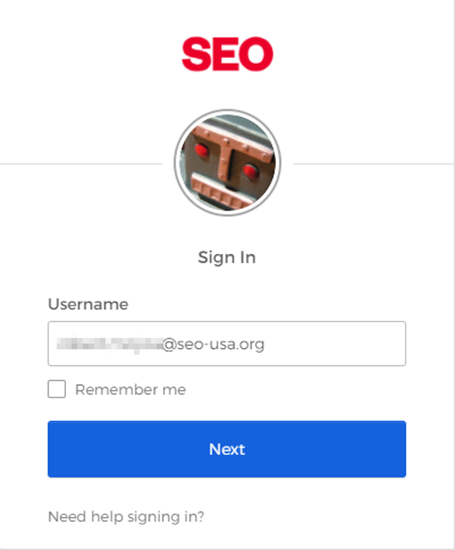Click the robot's teeth in the avatar
Screen dimensions: 455x550
point(221,194)
